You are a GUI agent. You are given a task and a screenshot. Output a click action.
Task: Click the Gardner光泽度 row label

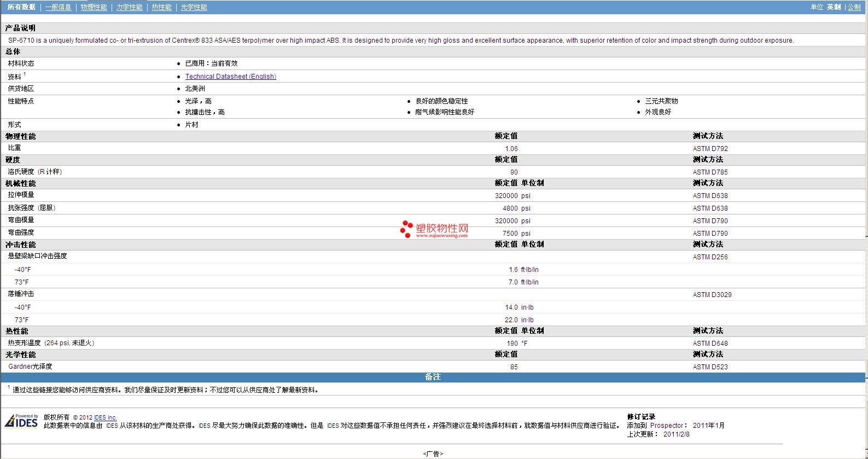(x=30, y=367)
